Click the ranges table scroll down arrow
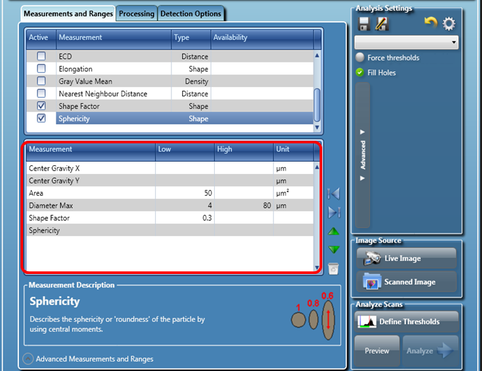482x371 pixels. point(317,268)
